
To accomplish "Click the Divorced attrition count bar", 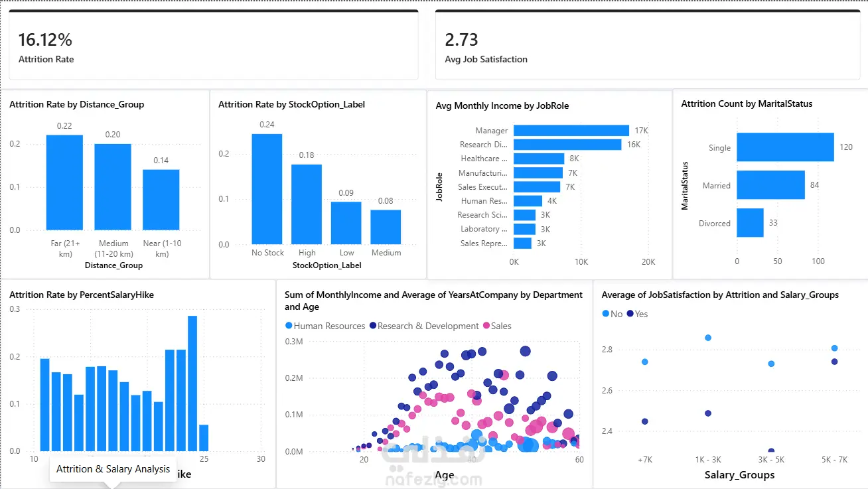I will tap(750, 223).
